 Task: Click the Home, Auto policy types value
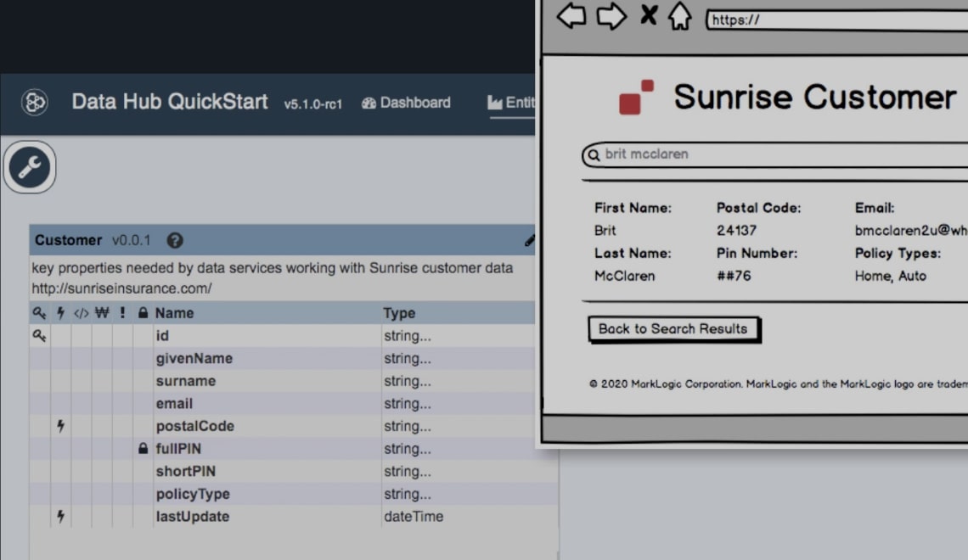pos(891,277)
